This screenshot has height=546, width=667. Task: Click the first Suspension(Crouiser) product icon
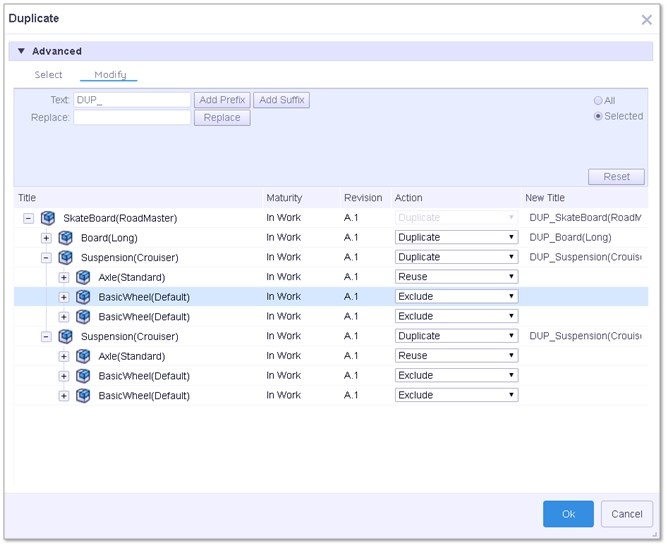tap(65, 257)
